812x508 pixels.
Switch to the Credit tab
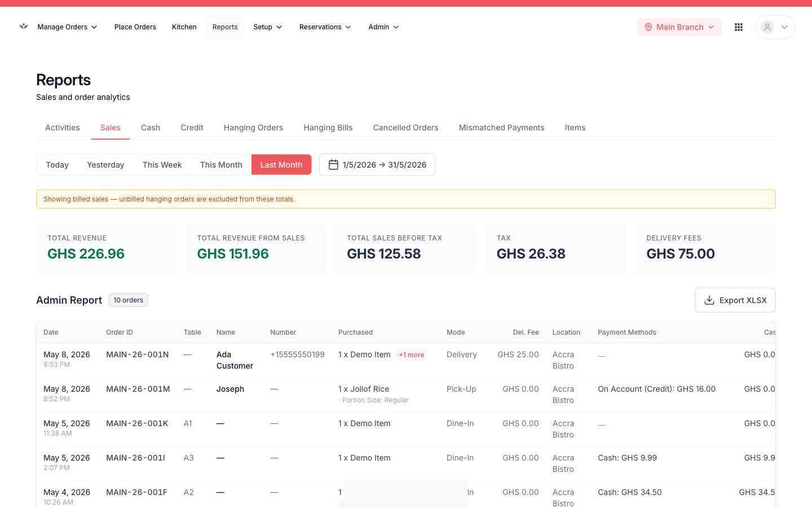pos(192,128)
